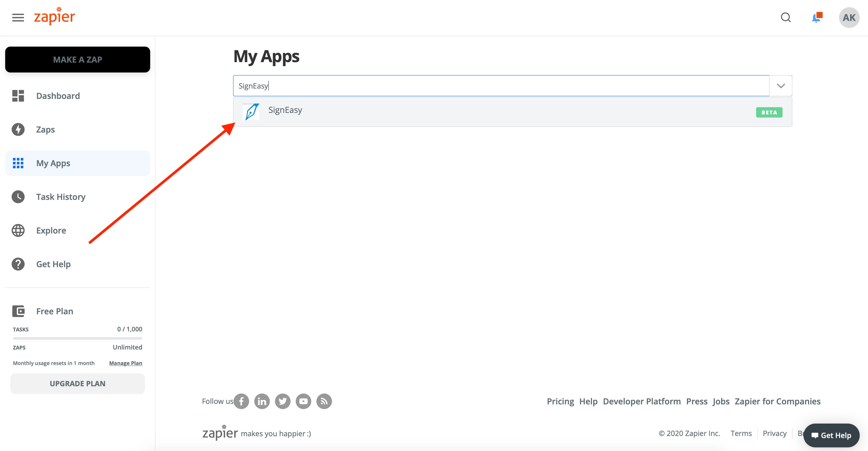The height and width of the screenshot is (451, 868).
Task: Click the Dashboard grid icon
Action: pos(18,96)
